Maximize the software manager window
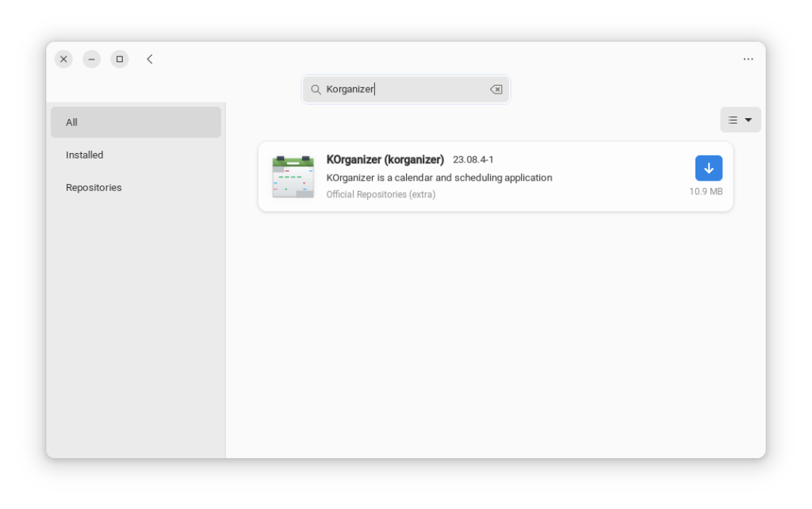The height and width of the screenshot is (509, 812). (120, 59)
